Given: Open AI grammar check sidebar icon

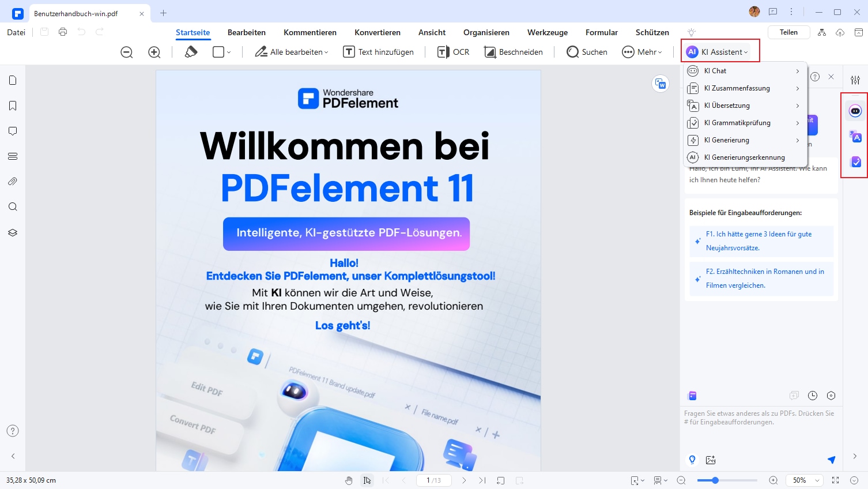Looking at the screenshot, I should pos(855,162).
